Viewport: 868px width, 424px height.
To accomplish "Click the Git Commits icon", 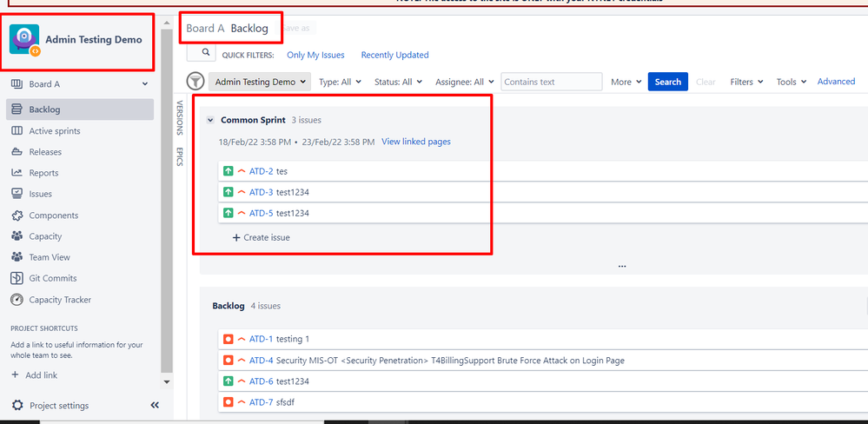I will pyautogui.click(x=17, y=278).
